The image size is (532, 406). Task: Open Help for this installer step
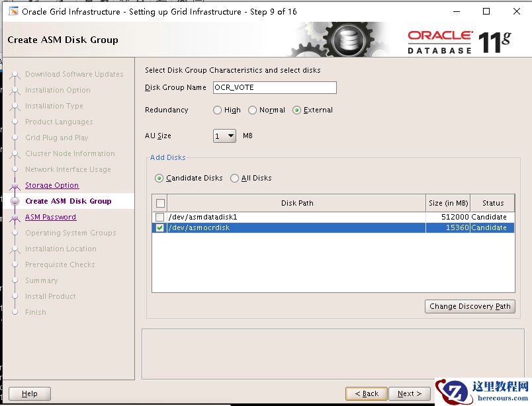(30, 393)
